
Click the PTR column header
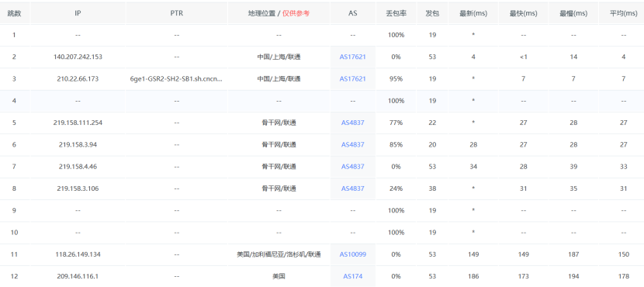177,13
